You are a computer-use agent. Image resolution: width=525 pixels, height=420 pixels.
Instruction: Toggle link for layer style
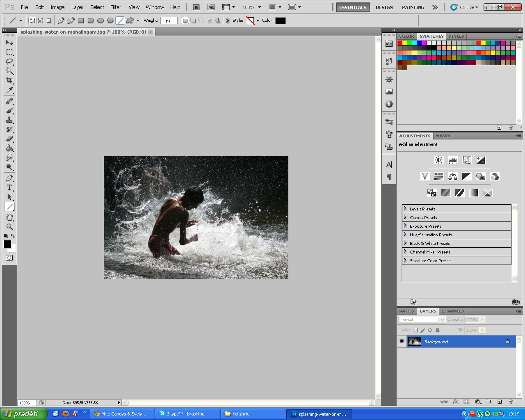tap(228, 21)
